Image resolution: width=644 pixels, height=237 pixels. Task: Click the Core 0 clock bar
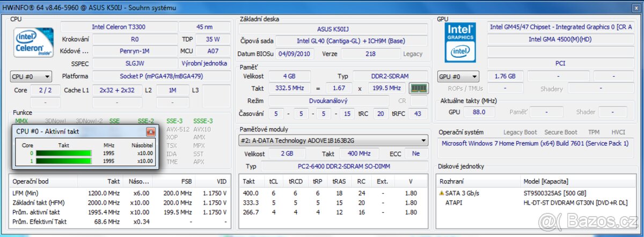click(x=64, y=153)
